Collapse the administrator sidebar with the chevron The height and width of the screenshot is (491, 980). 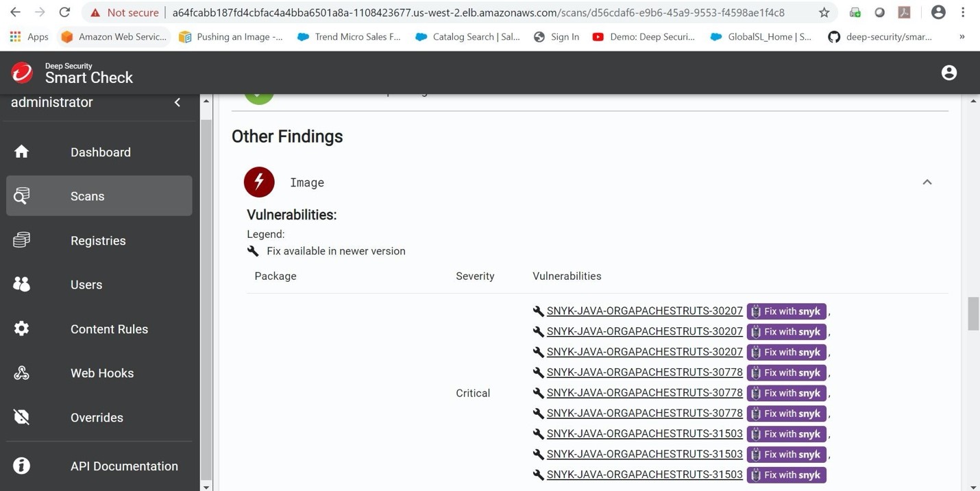[x=177, y=102]
